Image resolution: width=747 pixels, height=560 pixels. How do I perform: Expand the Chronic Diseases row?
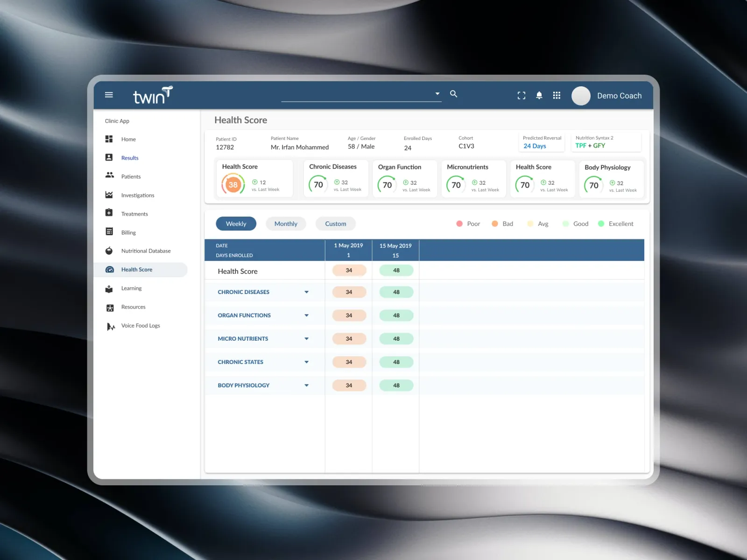point(307,292)
